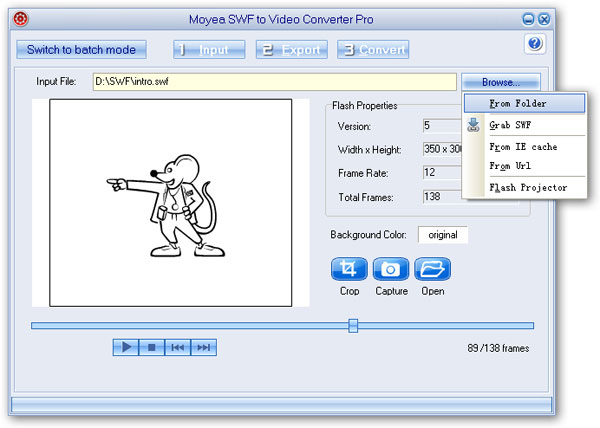The width and height of the screenshot is (600, 428).
Task: Select From IE cache option
Action: pos(524,147)
